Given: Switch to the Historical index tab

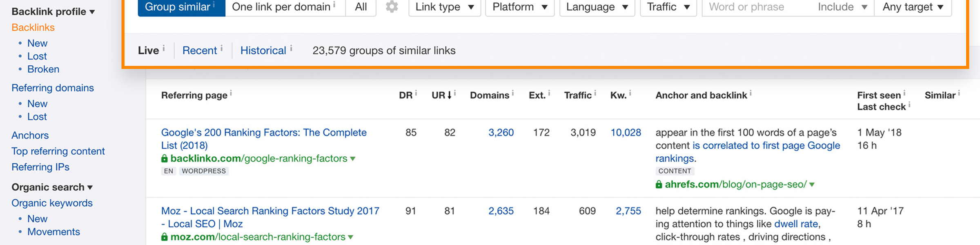Looking at the screenshot, I should click(263, 51).
